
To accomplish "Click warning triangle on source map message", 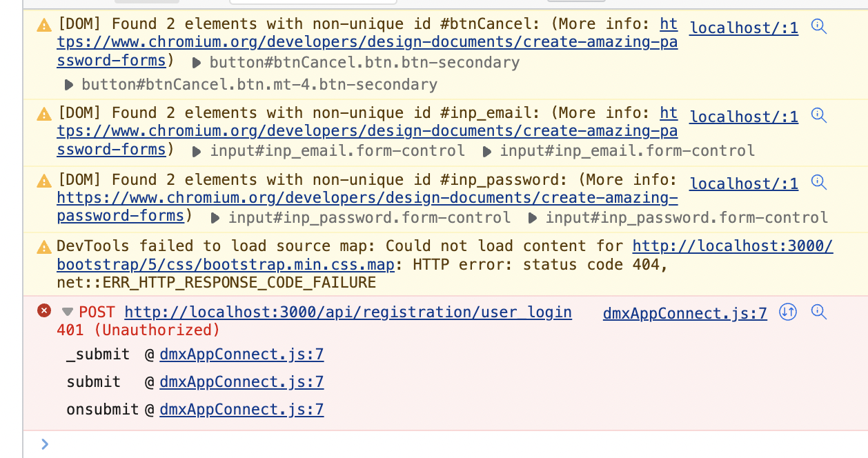I will [x=44, y=247].
